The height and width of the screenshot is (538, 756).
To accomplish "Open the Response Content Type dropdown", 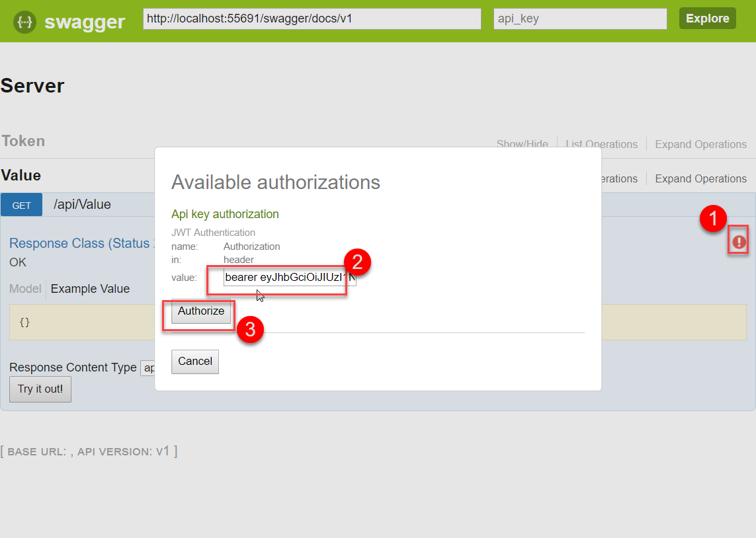I will [147, 367].
